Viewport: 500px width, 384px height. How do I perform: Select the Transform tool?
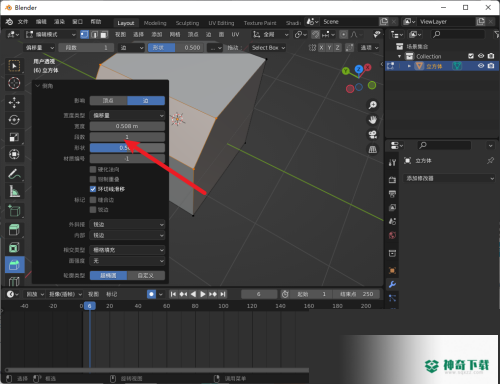[14, 154]
